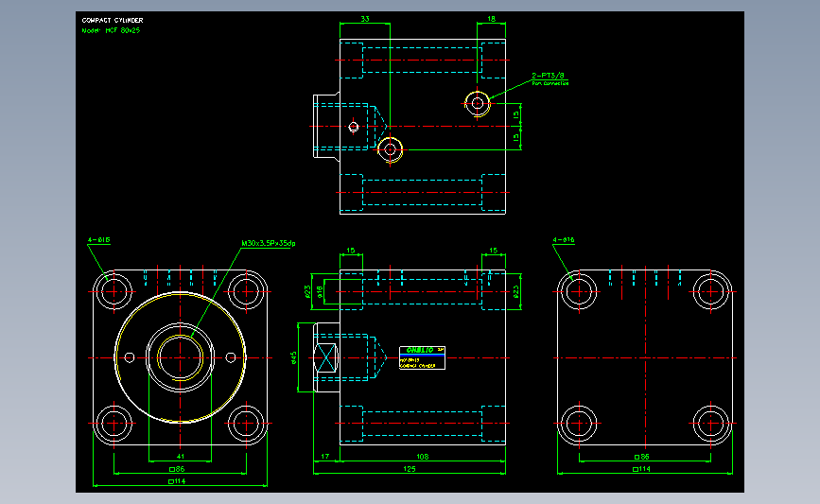Click the "108" dimension value
This screenshot has width=820, height=504.
click(x=423, y=457)
